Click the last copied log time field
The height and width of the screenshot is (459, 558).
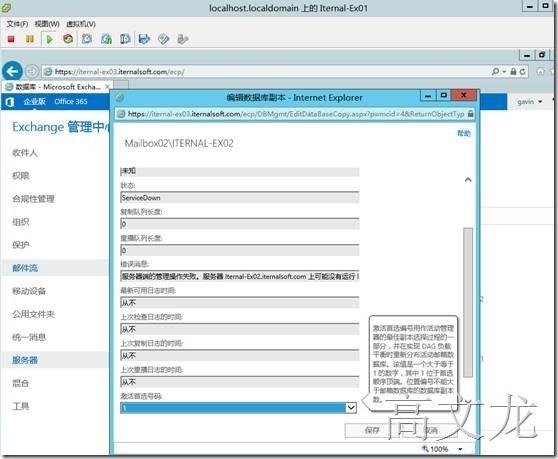[239, 355]
